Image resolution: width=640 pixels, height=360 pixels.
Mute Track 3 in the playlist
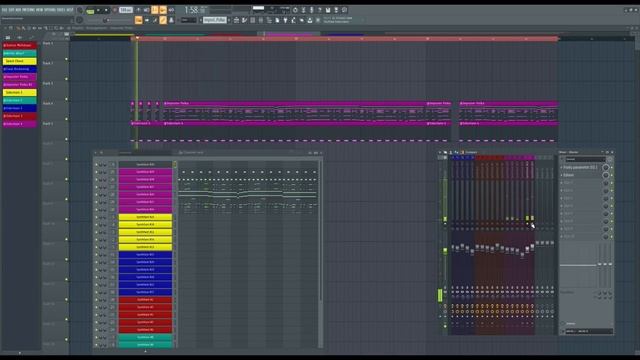[66, 99]
